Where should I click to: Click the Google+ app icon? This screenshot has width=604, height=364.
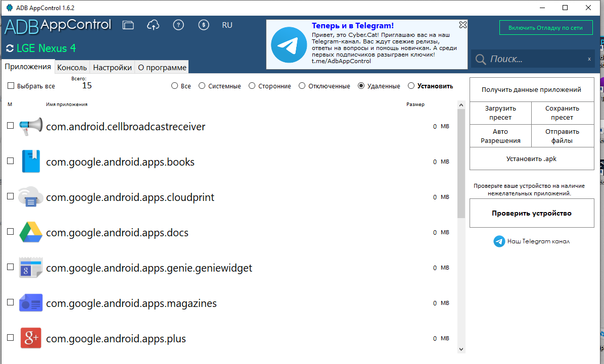click(x=31, y=338)
